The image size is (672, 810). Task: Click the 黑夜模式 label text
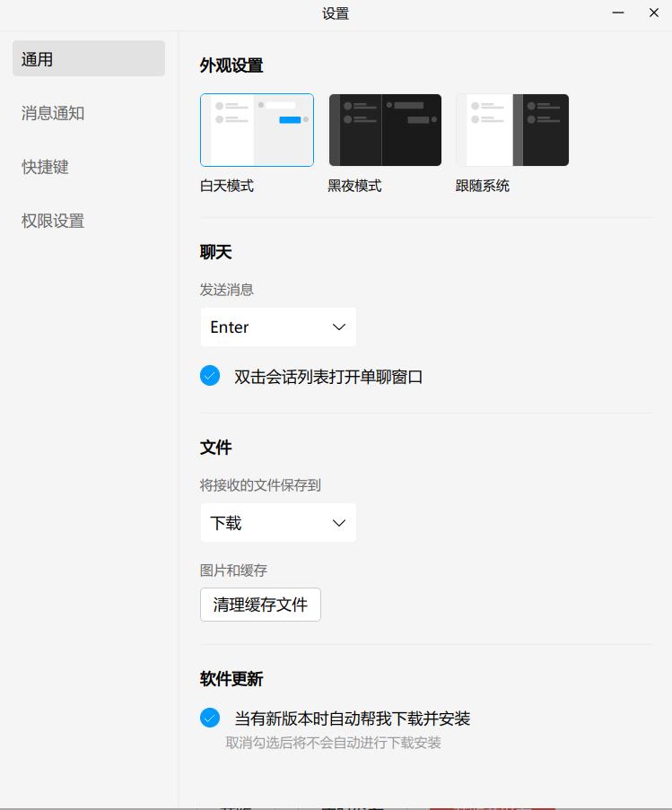pos(354,186)
